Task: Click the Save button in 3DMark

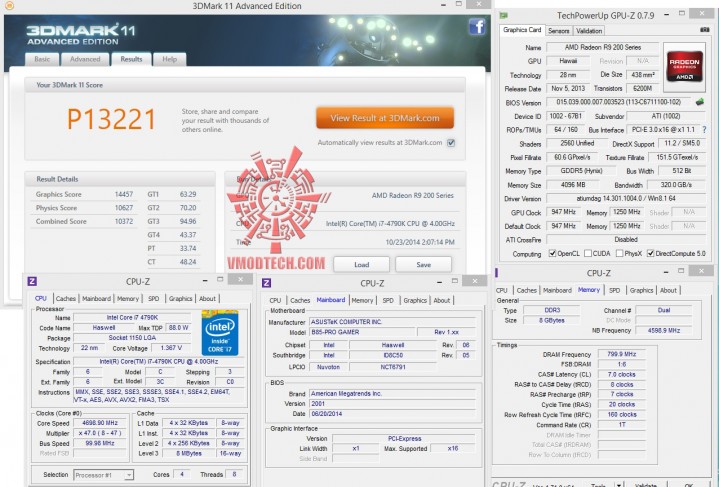Action: tap(423, 265)
